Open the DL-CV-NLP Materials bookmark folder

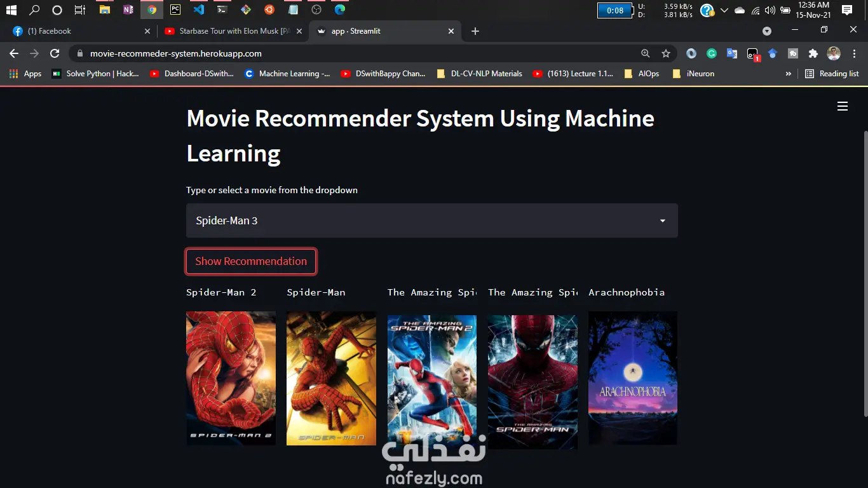tap(480, 74)
